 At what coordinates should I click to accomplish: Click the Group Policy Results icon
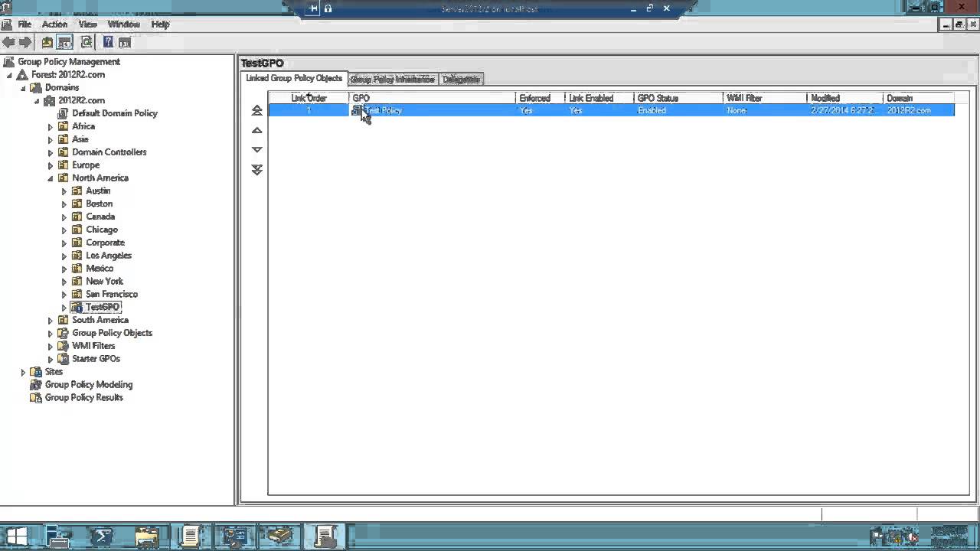[x=36, y=398]
